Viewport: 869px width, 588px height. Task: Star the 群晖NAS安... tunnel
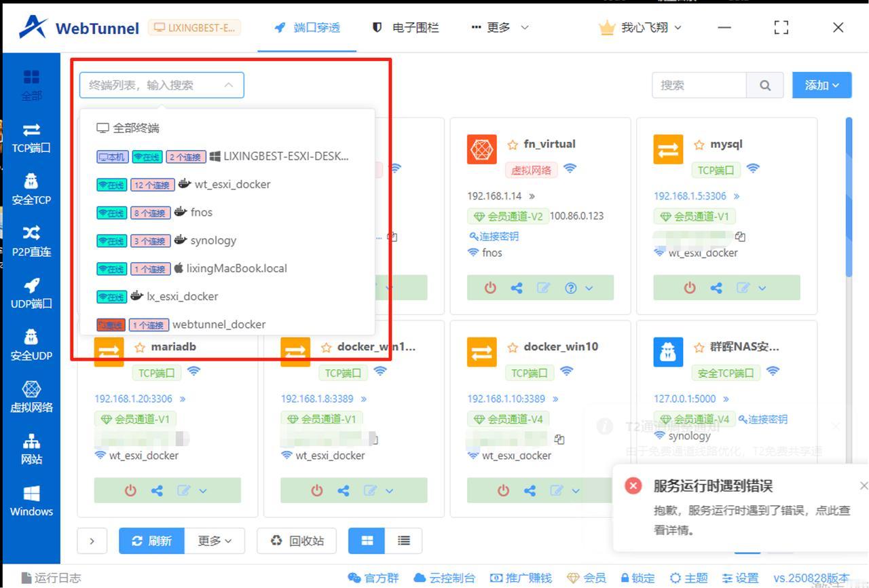(699, 347)
